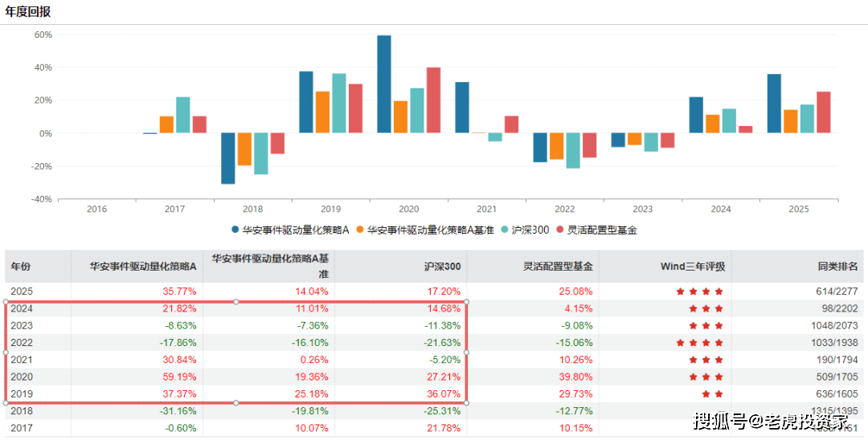The width and height of the screenshot is (868, 440).
Task: Click the 509/1705 ranking cell
Action: (x=836, y=377)
